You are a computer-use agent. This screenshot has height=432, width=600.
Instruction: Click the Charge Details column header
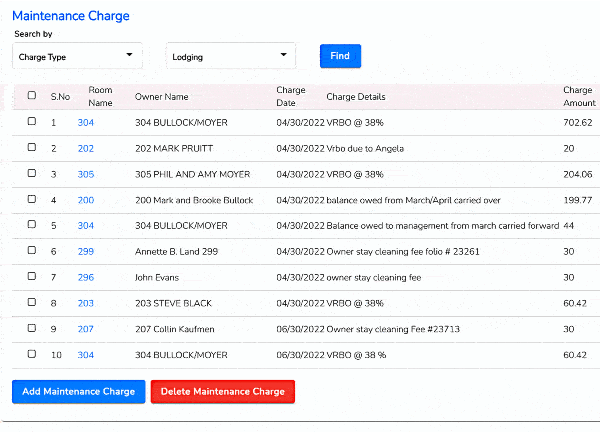click(x=356, y=97)
